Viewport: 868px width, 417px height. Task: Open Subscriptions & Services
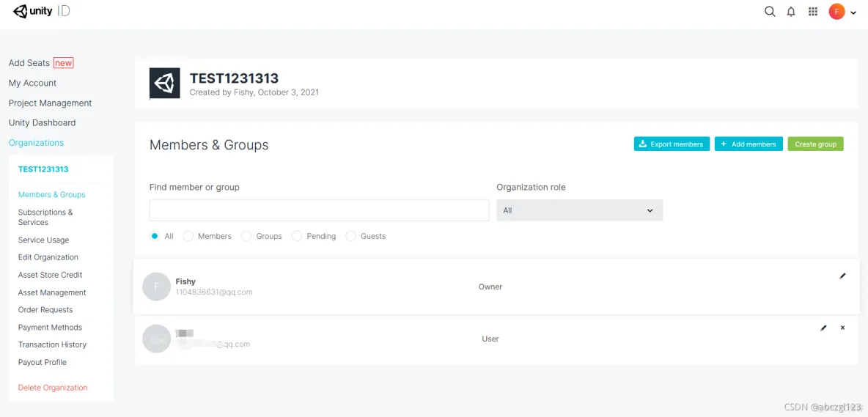45,218
